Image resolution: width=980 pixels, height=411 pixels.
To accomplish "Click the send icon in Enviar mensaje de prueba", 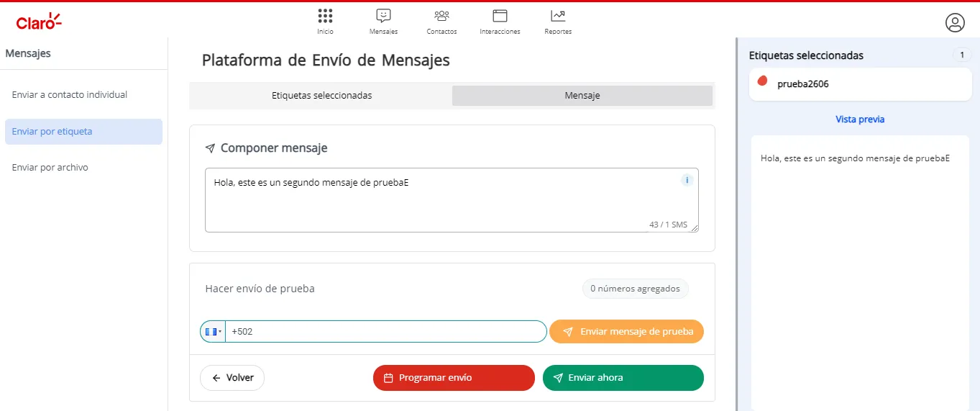I will (x=568, y=332).
